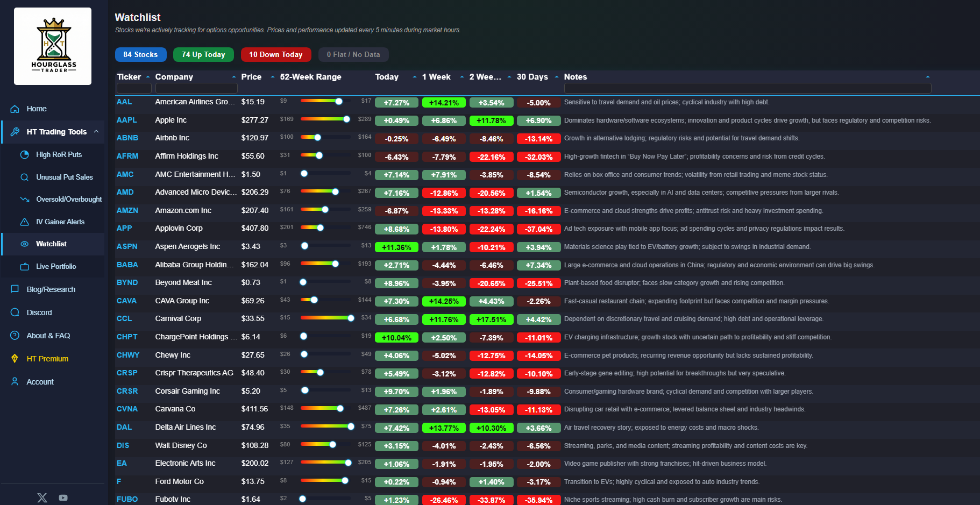The width and height of the screenshot is (980, 505).
Task: Click the Ticker filter input box
Action: coord(133,88)
